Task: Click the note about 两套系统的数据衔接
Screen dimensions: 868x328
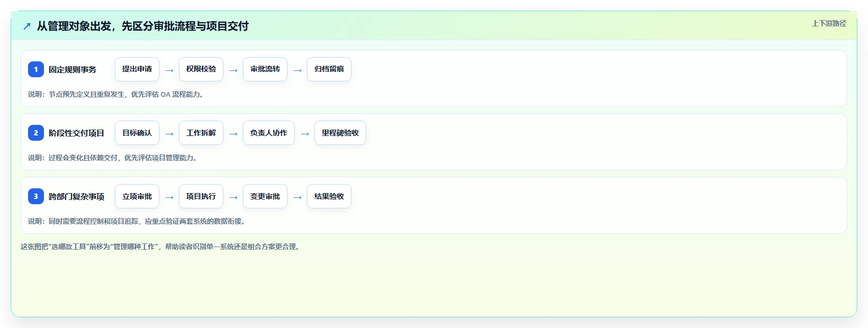Action: (138, 221)
